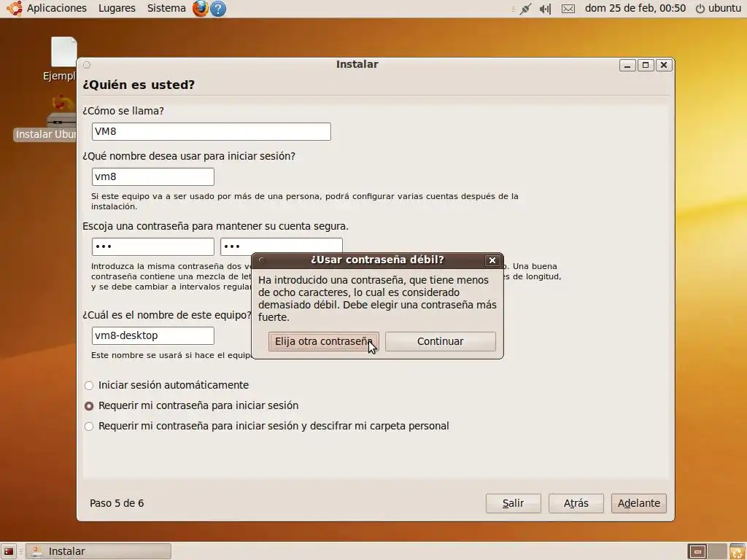The image size is (747, 560).
Task: Open the Help icon in the top panel
Action: click(218, 9)
